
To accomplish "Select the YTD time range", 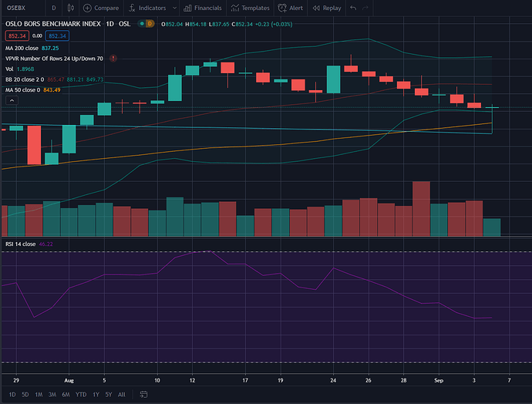I will (80, 394).
